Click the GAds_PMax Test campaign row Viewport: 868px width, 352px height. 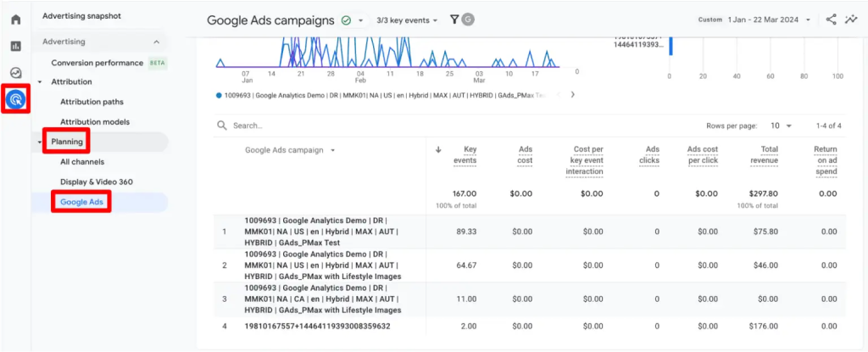click(x=529, y=232)
